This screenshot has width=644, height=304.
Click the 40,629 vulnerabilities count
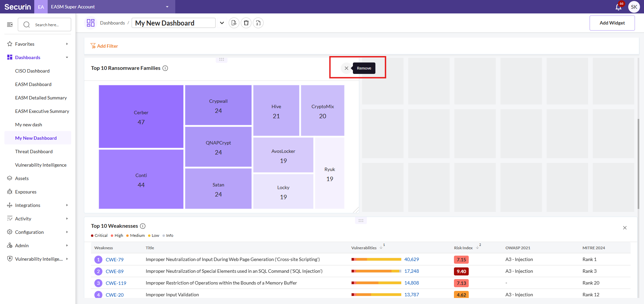(x=412, y=259)
